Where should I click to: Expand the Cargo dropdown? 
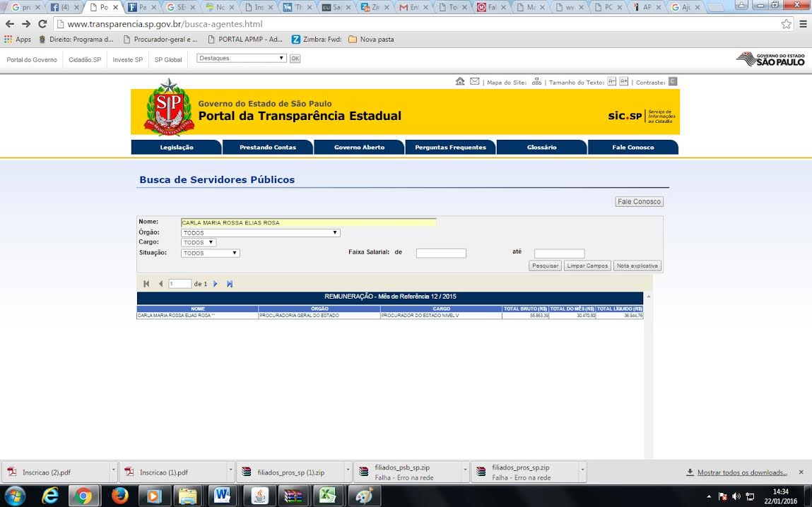tap(198, 243)
